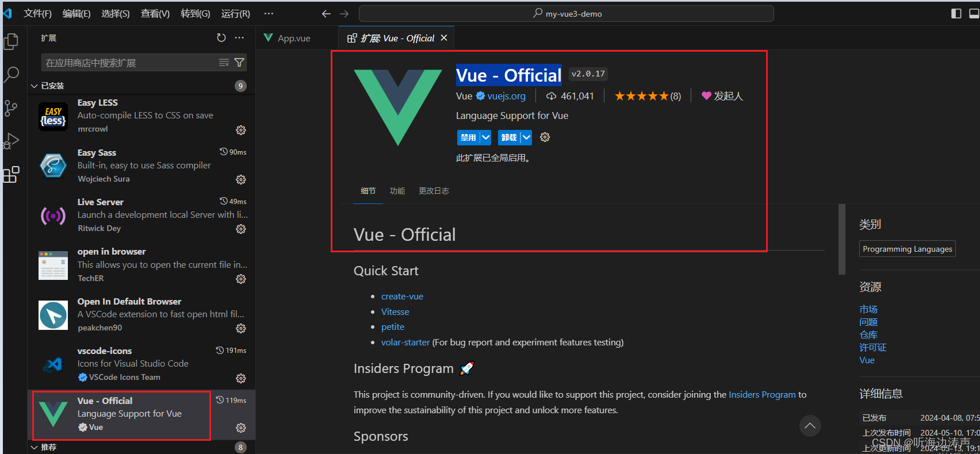The height and width of the screenshot is (454, 980).
Task: Select Easy Sass in installed list
Action: 141,166
